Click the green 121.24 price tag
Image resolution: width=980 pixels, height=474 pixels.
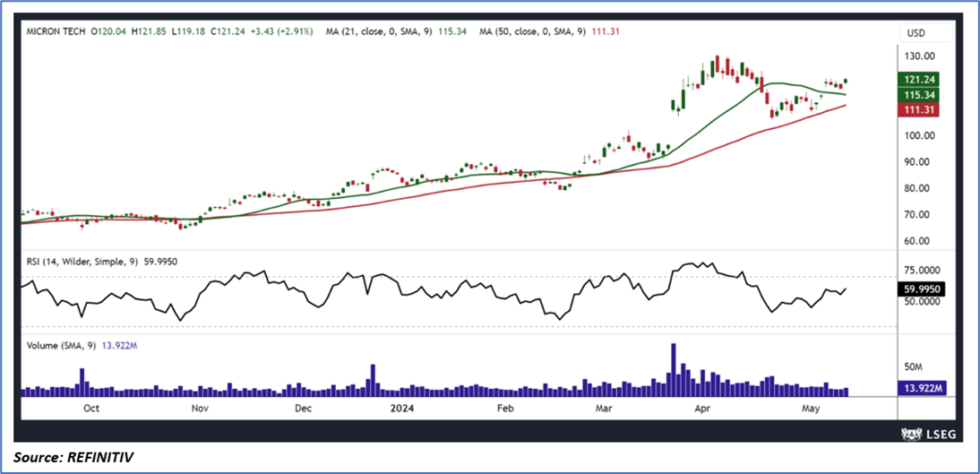tap(918, 80)
